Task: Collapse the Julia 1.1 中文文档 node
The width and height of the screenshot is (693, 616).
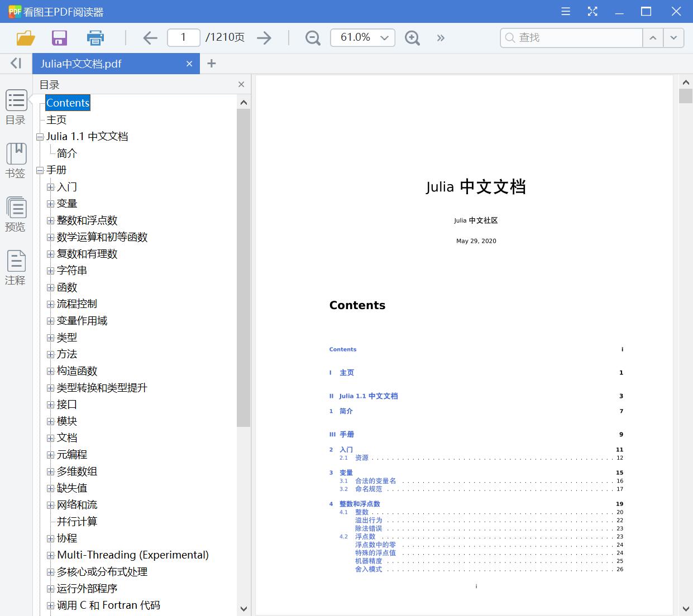Action: (40, 137)
